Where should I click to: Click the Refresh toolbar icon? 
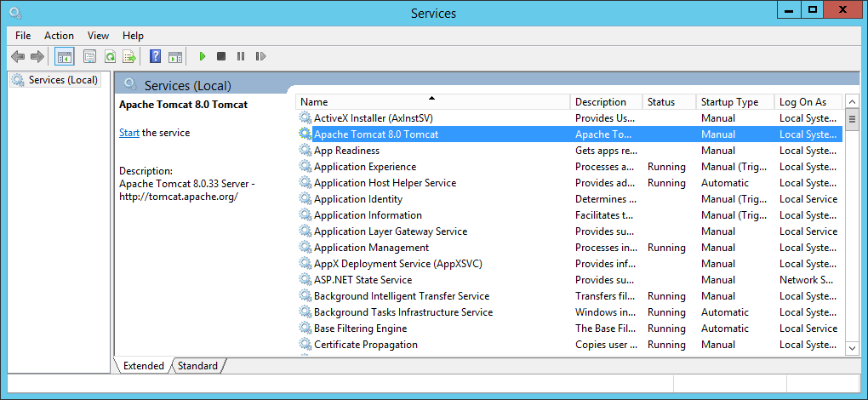(x=110, y=57)
